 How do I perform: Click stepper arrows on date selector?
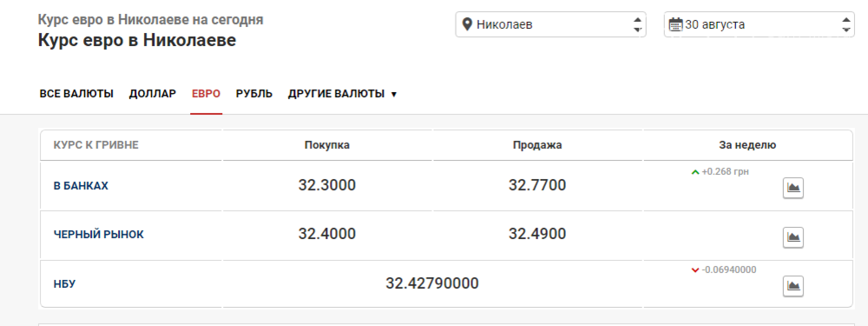point(845,24)
